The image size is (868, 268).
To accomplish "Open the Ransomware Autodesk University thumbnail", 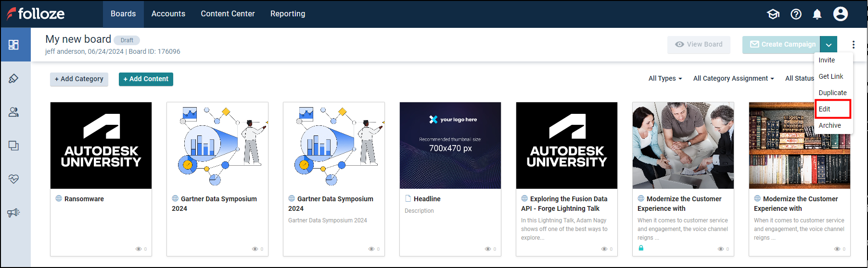I will (101, 145).
